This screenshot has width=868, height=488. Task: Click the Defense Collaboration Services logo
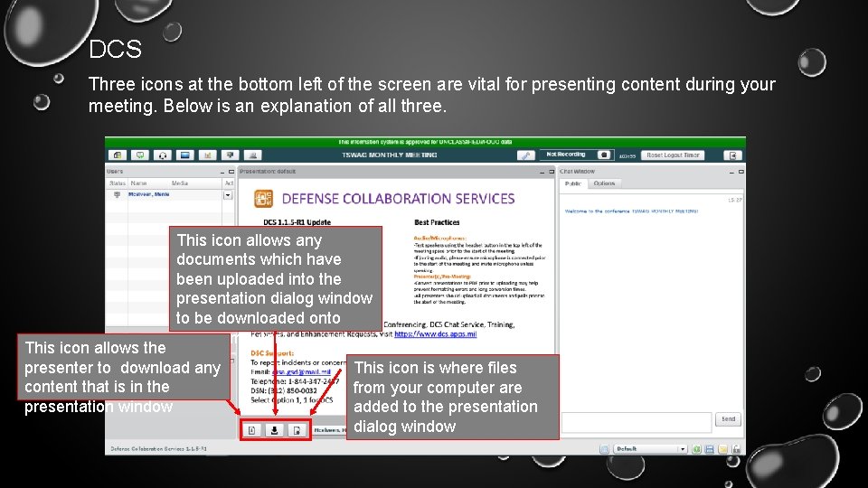point(263,199)
